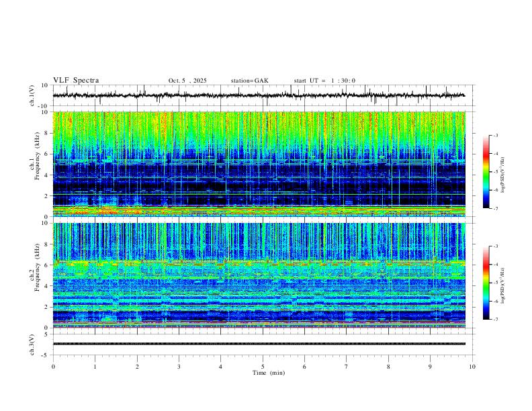532x411 pixels.
Task: Click the 'station=GAK' label
Action: (x=249, y=81)
